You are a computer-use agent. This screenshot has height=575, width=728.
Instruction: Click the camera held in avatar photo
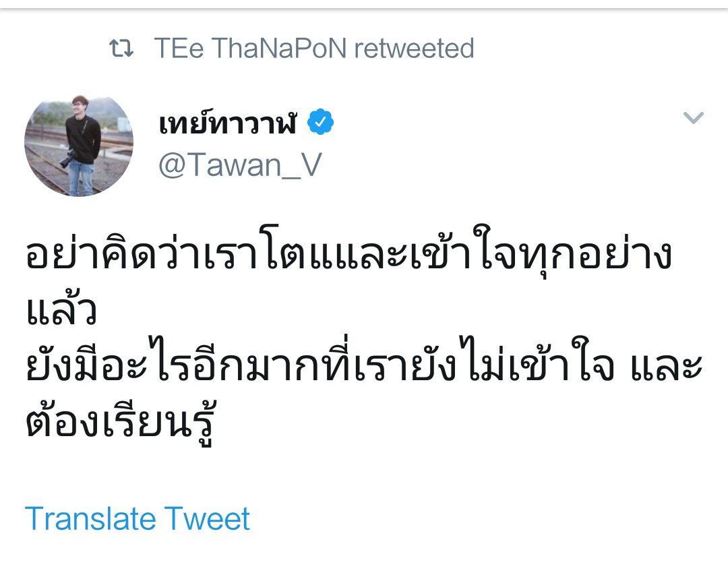click(69, 158)
